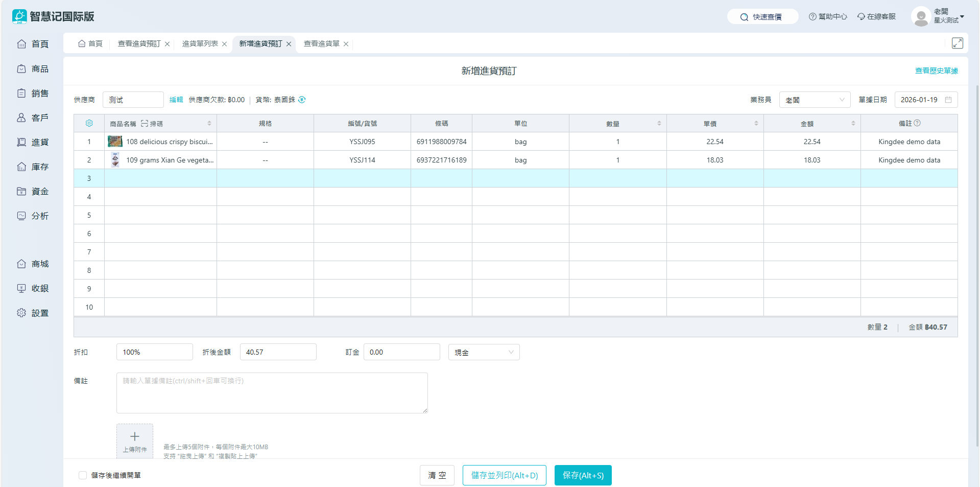Switch to the 查看進貨單 tab

tap(321, 44)
